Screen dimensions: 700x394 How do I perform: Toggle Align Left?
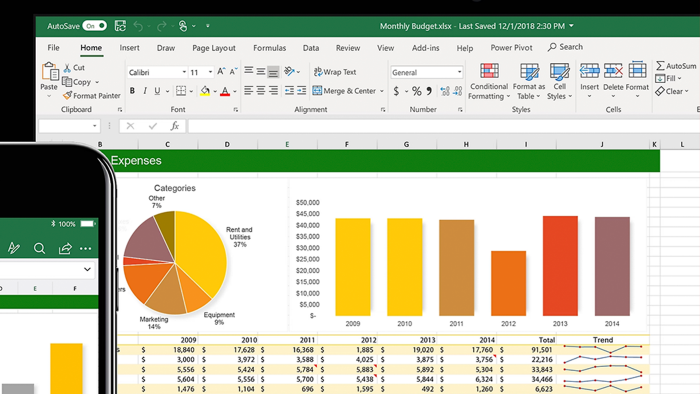pyautogui.click(x=248, y=91)
